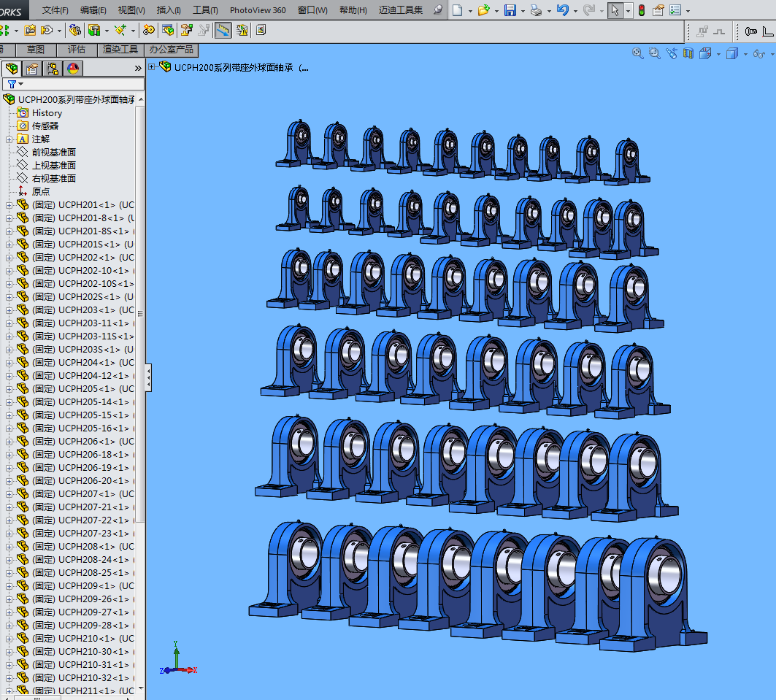
Task: Select the History item in feature tree
Action: (x=47, y=113)
